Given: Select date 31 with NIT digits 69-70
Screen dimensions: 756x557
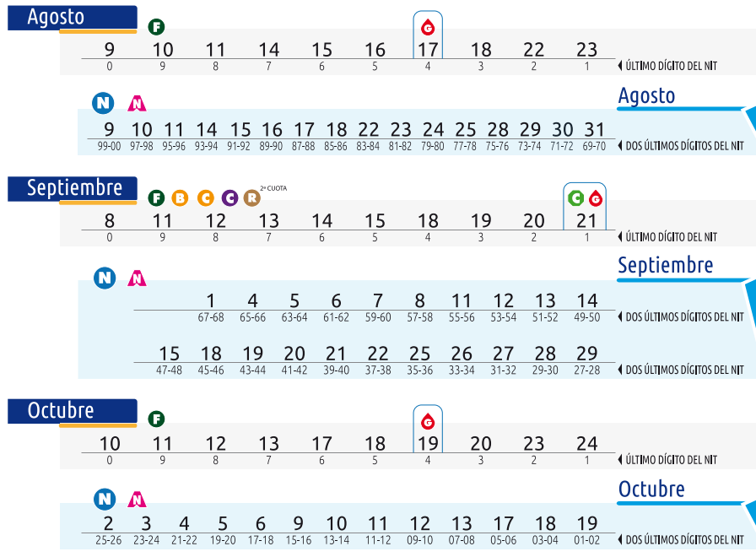Looking at the screenshot, I should click(x=595, y=131).
